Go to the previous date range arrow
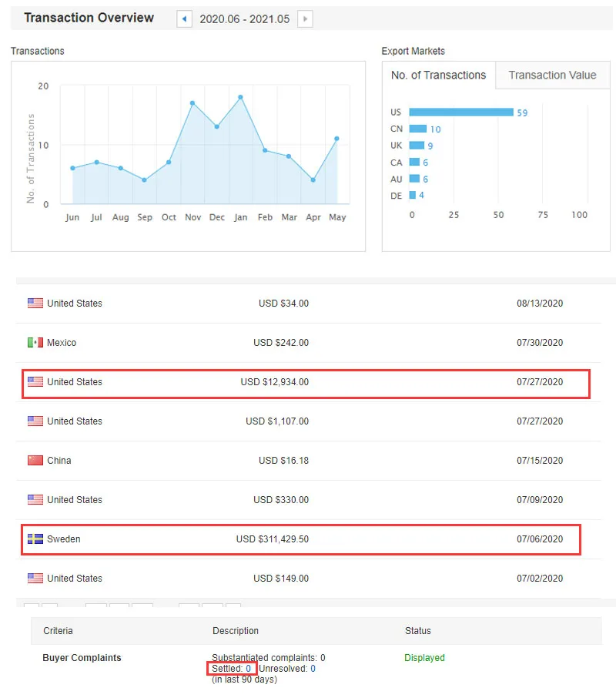The height and width of the screenshot is (698, 616). coord(184,18)
